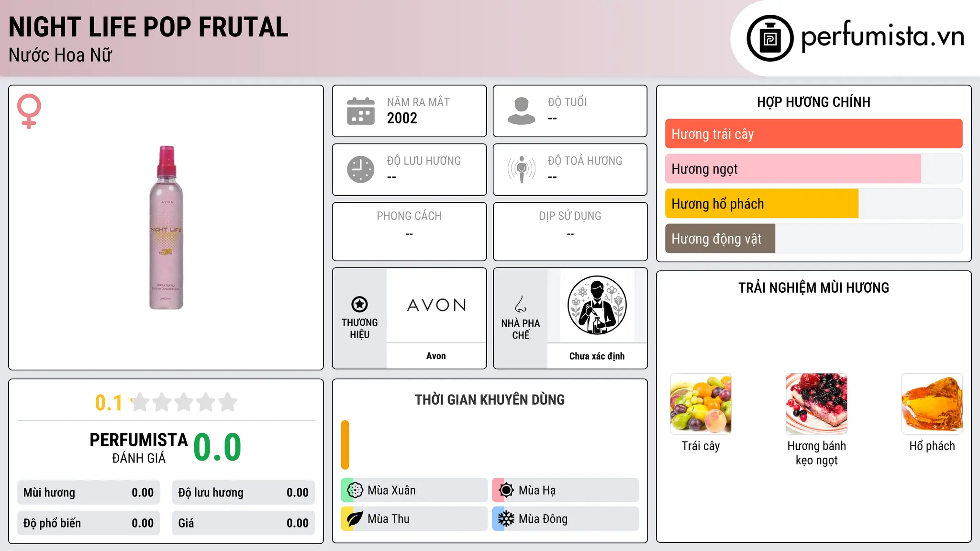Open the Night Life perfume bottle image

(166, 228)
